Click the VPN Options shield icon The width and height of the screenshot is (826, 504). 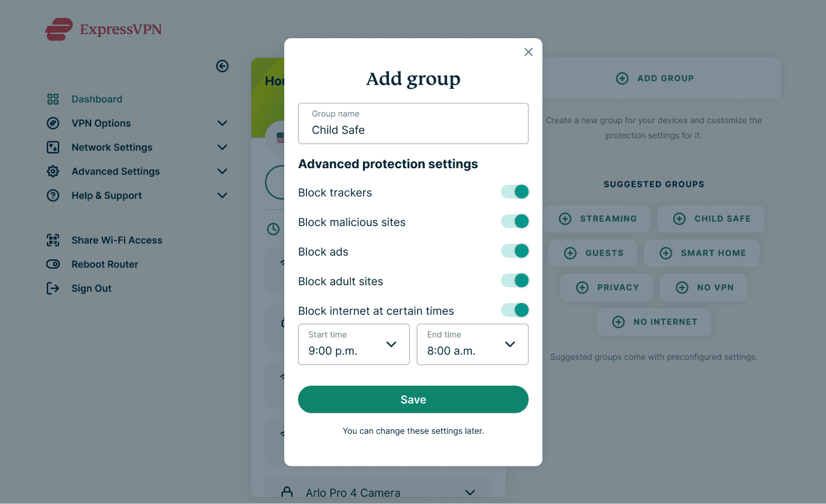click(53, 123)
